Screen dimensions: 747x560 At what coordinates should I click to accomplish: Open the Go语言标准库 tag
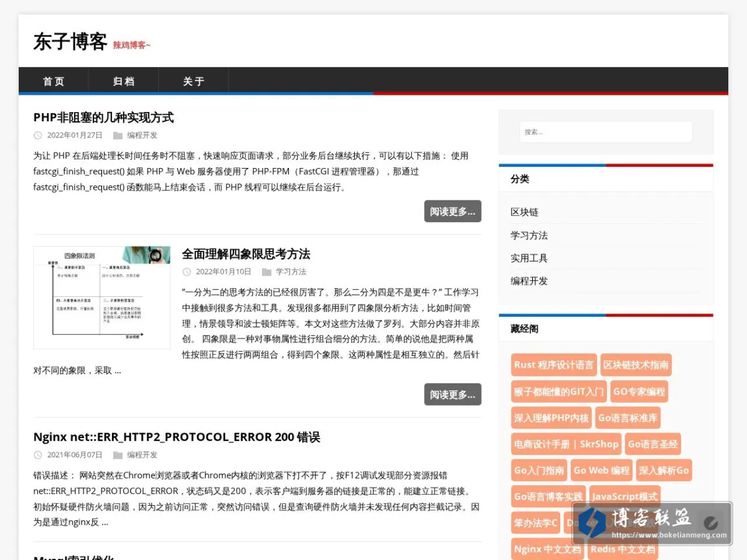click(627, 418)
